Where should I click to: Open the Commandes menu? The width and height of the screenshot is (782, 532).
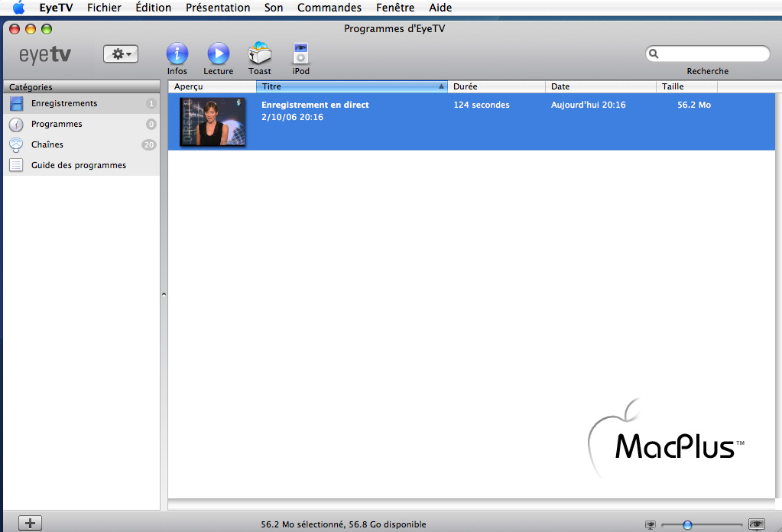[x=329, y=8]
